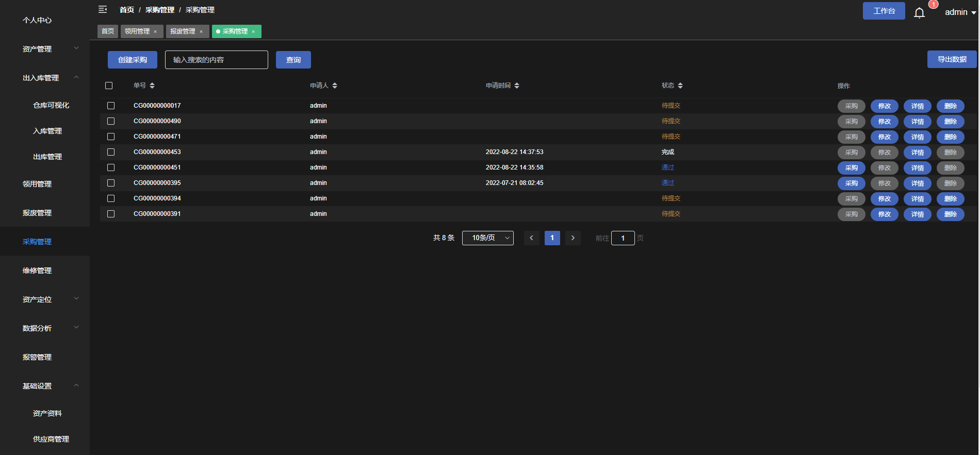Click 通过 status for CG00000000451

(668, 167)
